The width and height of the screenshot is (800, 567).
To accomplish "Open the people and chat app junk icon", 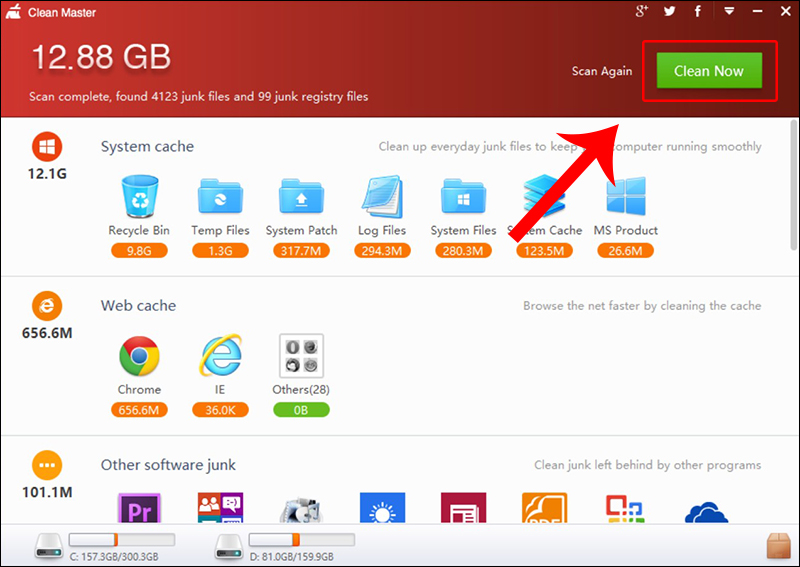I will click(220, 508).
